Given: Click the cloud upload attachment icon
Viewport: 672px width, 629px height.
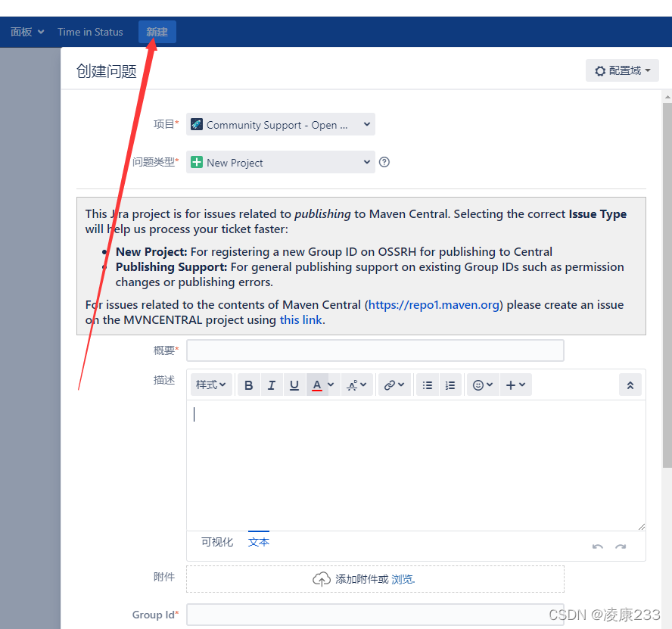Looking at the screenshot, I should click(322, 579).
